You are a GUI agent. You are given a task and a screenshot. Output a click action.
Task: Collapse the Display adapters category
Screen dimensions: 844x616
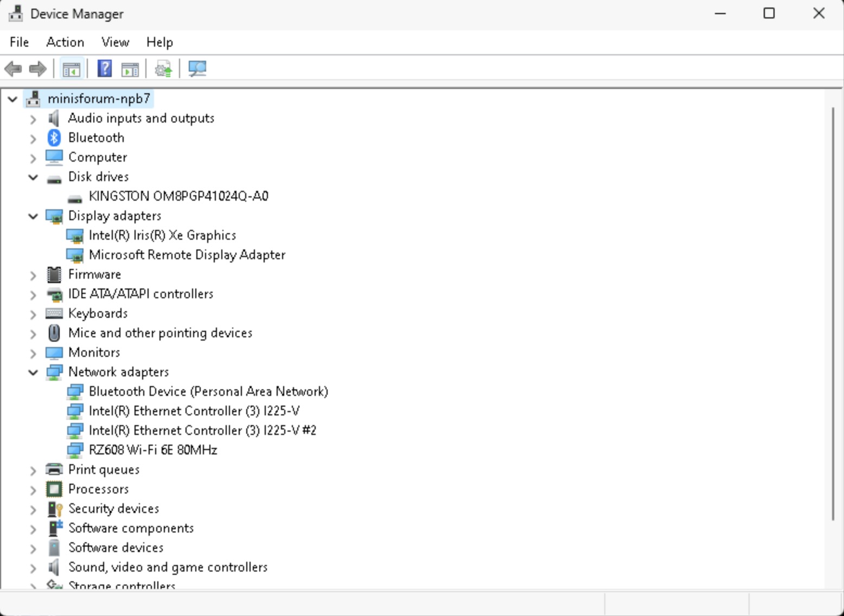click(33, 216)
